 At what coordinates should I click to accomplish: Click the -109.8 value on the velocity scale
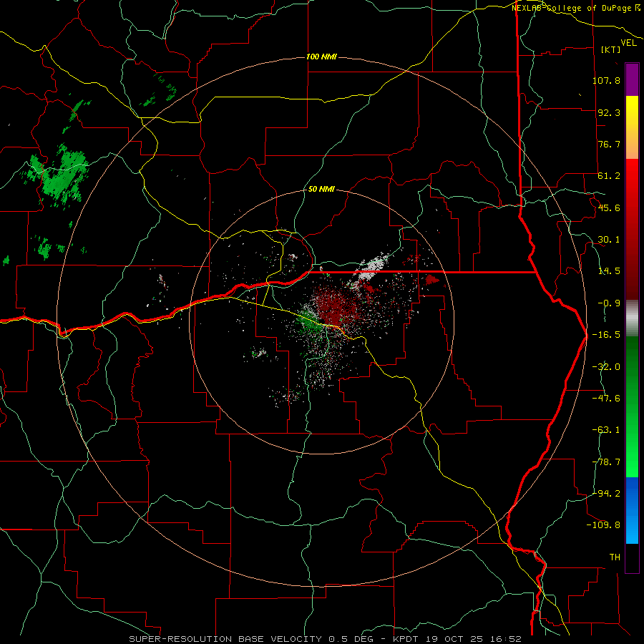(x=603, y=525)
